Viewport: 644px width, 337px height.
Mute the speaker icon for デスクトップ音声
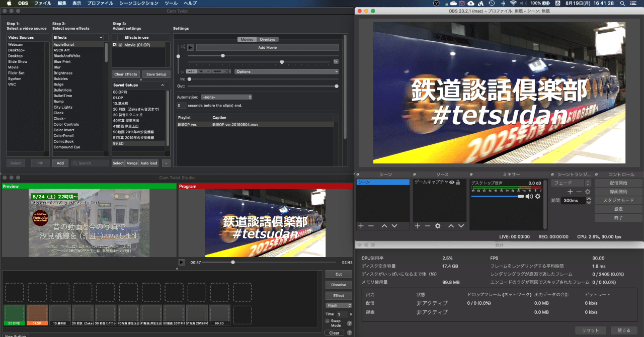(x=530, y=196)
